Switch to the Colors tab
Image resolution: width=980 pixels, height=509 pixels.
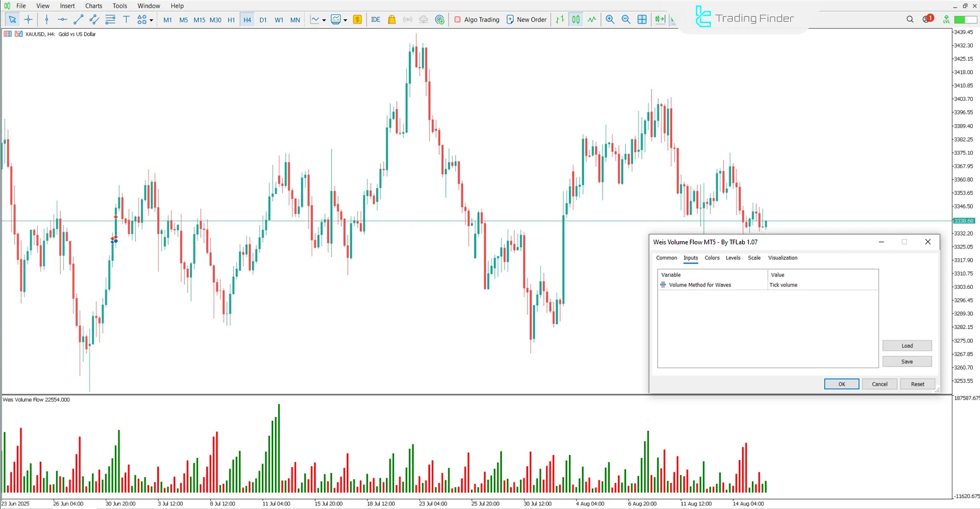coord(712,258)
